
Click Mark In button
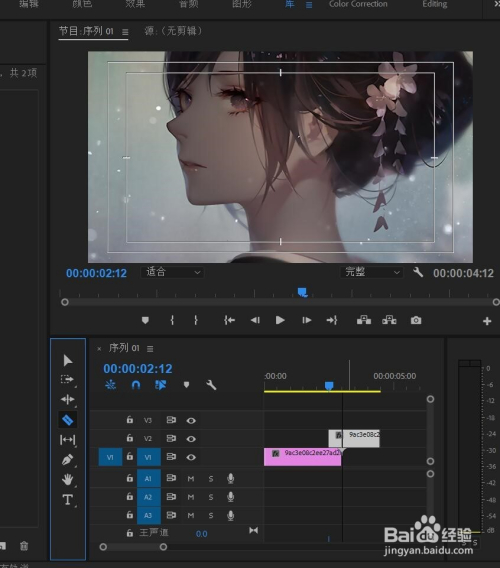coord(172,320)
